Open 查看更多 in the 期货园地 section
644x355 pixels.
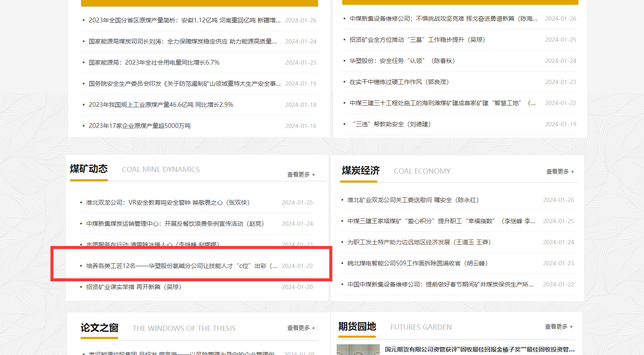click(559, 327)
